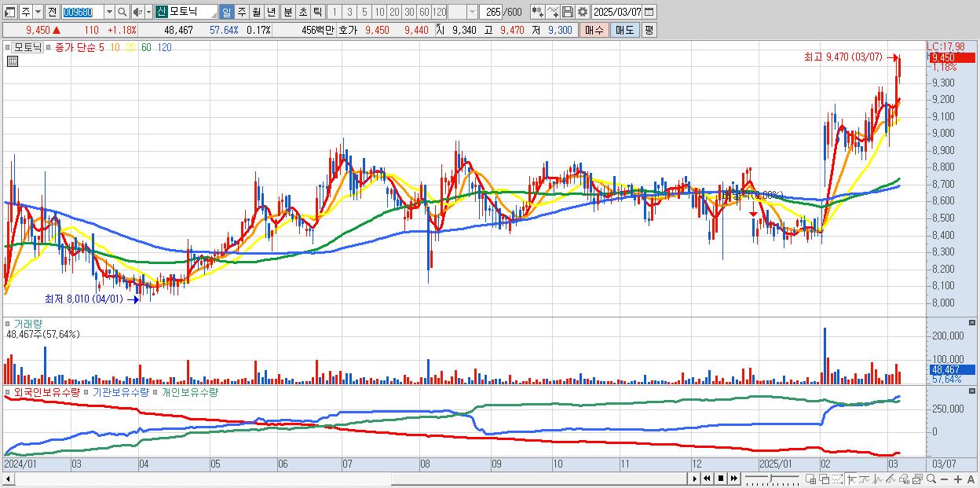The width and height of the screenshot is (980, 488).
Task: Expand the dropdown beside the speaker icon
Action: click(148, 12)
